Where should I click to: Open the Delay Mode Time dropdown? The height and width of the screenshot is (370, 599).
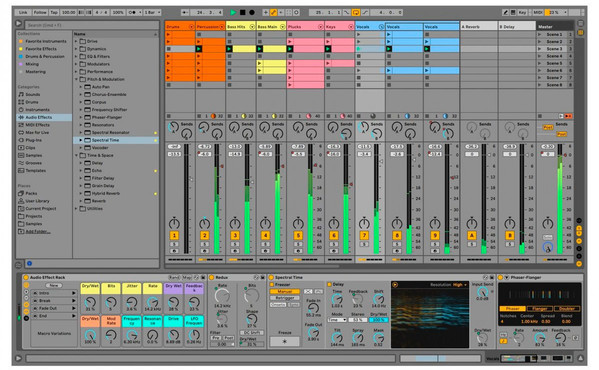pyautogui.click(x=337, y=320)
